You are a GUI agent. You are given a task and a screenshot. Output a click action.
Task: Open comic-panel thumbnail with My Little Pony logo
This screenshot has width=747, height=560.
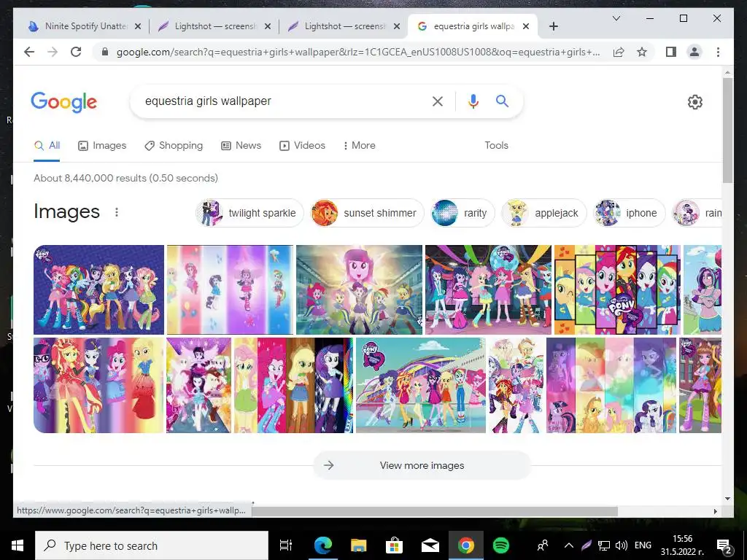617,289
